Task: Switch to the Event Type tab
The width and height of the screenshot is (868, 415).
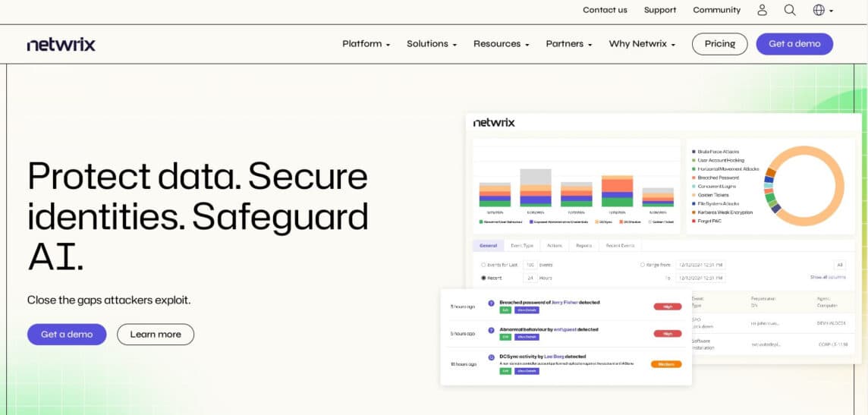Action: pos(521,246)
